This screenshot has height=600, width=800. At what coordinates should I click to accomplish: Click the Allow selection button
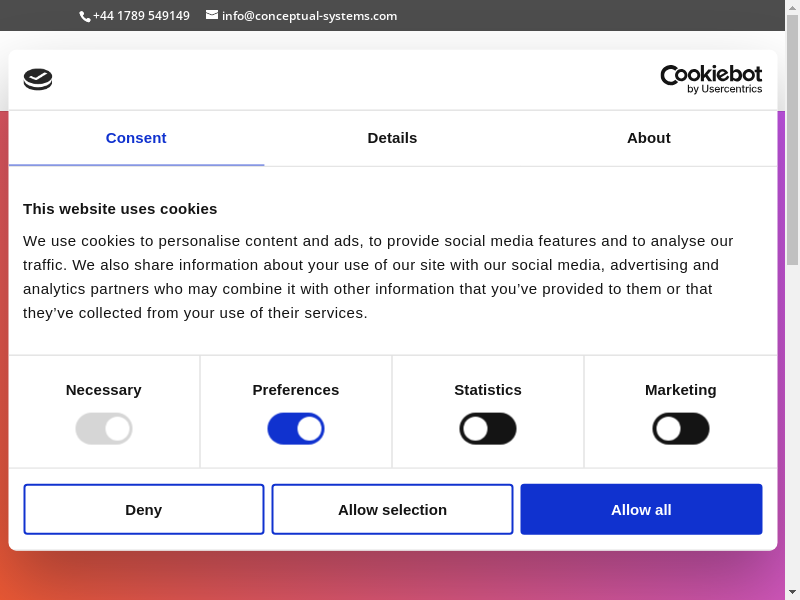392,510
